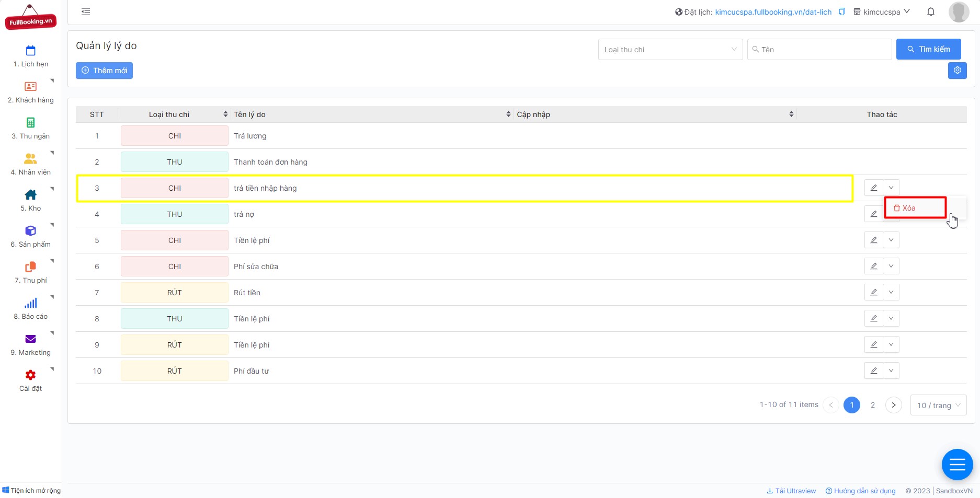Expand actions dropdown for Rút tiền row

891,293
